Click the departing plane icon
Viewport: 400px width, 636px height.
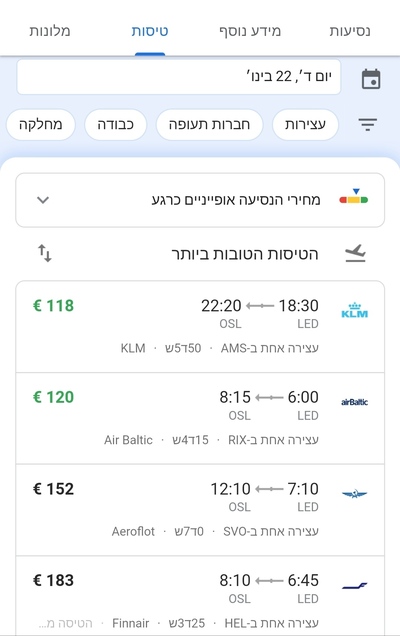pyautogui.click(x=355, y=254)
